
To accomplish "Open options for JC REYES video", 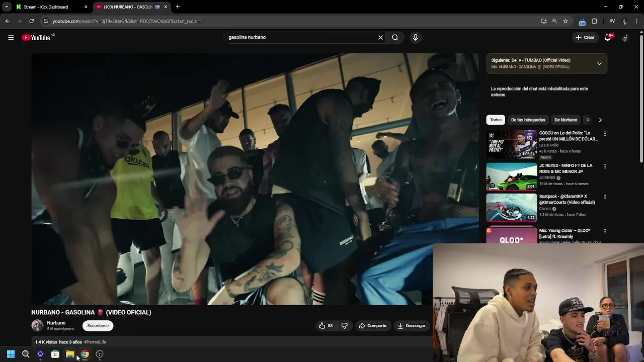I will [605, 166].
